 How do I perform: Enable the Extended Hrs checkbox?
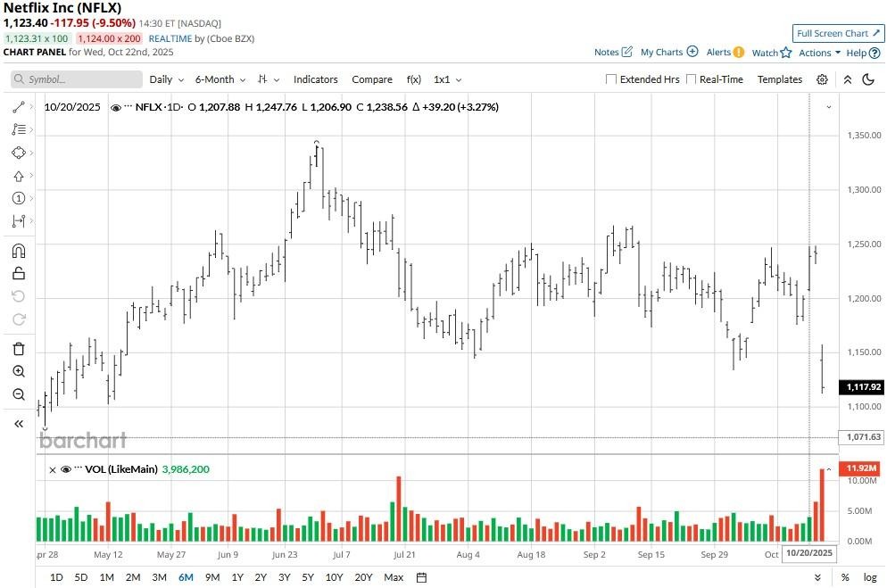click(611, 79)
